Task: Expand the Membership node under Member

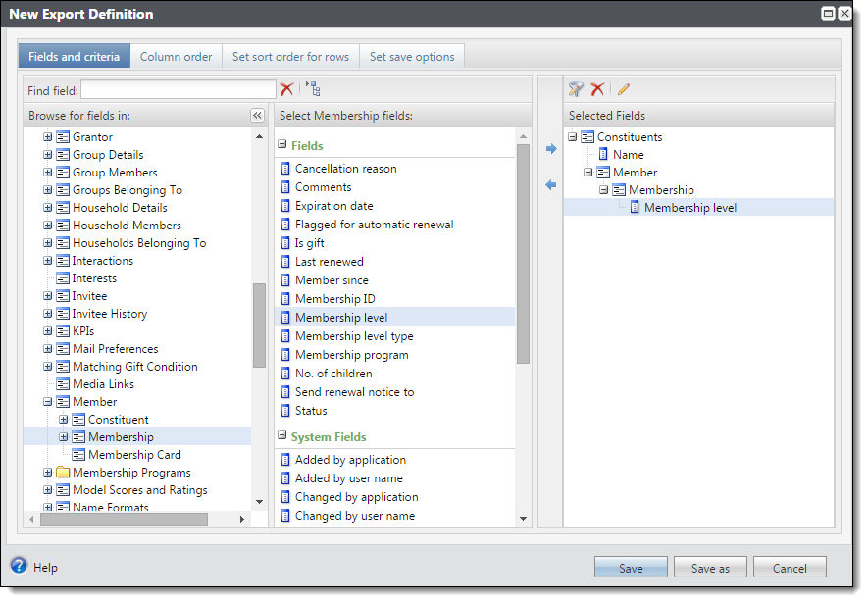Action: coord(63,437)
